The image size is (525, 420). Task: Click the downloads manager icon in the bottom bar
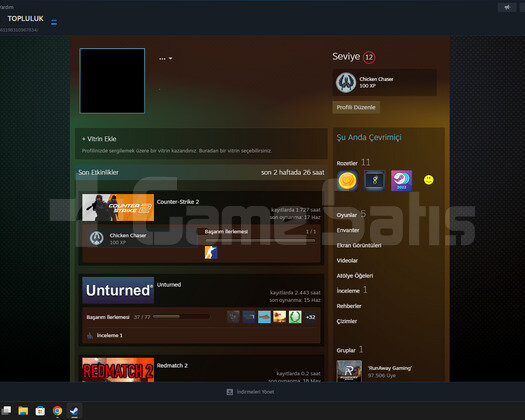pos(230,392)
